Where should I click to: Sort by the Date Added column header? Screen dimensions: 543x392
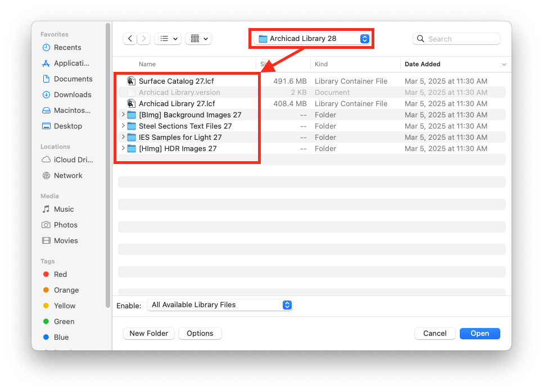tap(423, 64)
